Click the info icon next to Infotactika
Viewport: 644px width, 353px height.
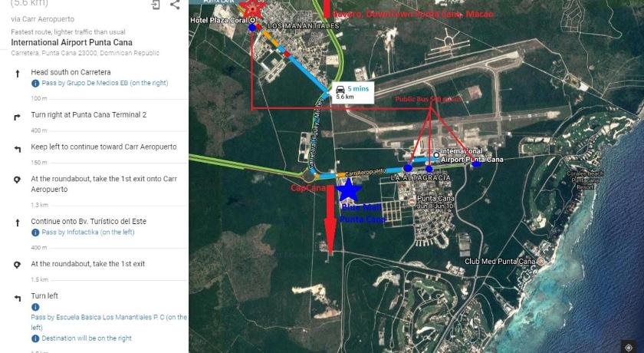pyautogui.click(x=35, y=233)
